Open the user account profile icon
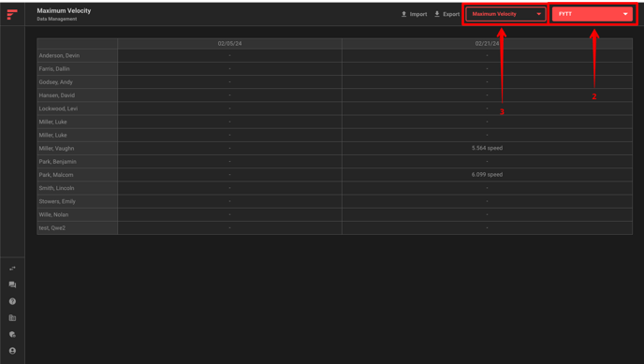The width and height of the screenshot is (644, 364). 12,351
